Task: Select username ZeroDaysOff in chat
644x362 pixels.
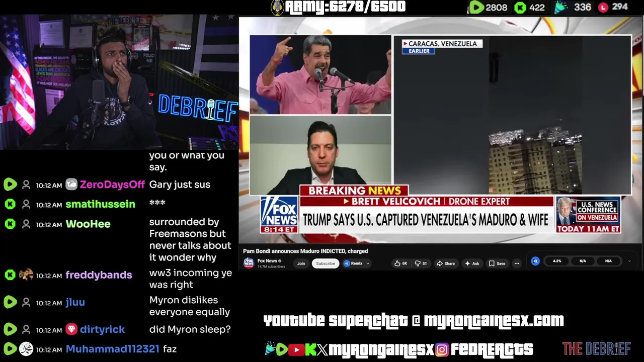Action: tap(112, 185)
